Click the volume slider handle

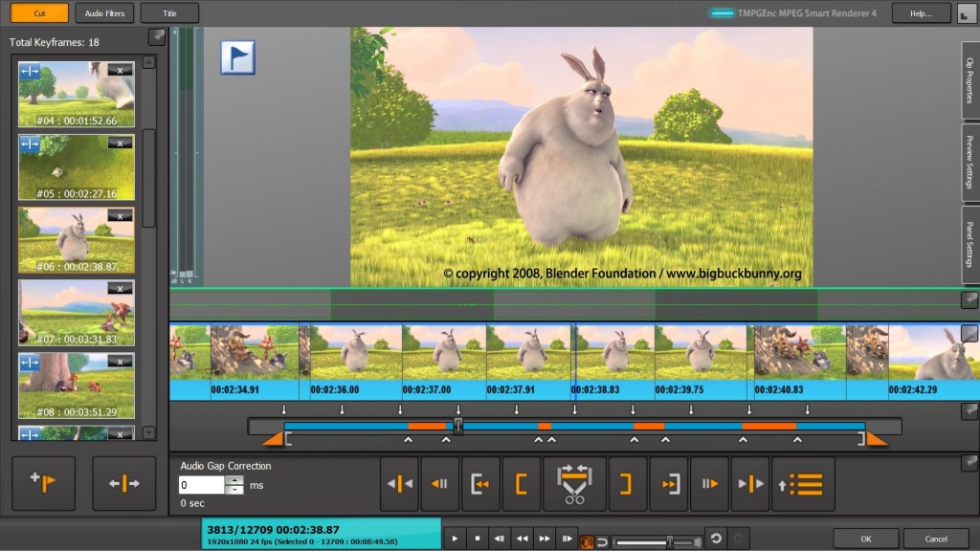669,541
